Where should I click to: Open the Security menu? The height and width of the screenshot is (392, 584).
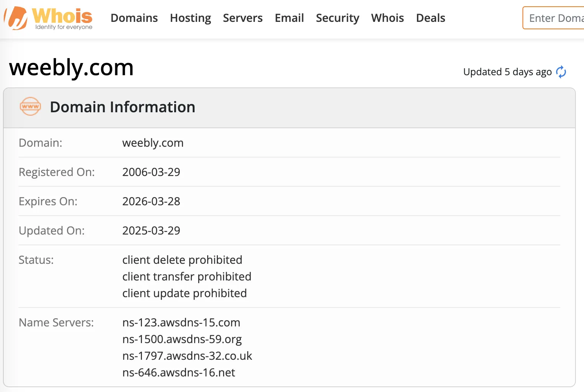[338, 18]
